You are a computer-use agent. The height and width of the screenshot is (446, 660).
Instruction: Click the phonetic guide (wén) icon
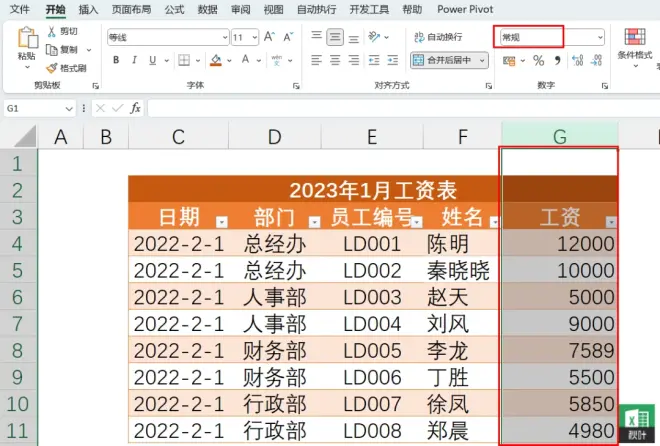tap(277, 60)
